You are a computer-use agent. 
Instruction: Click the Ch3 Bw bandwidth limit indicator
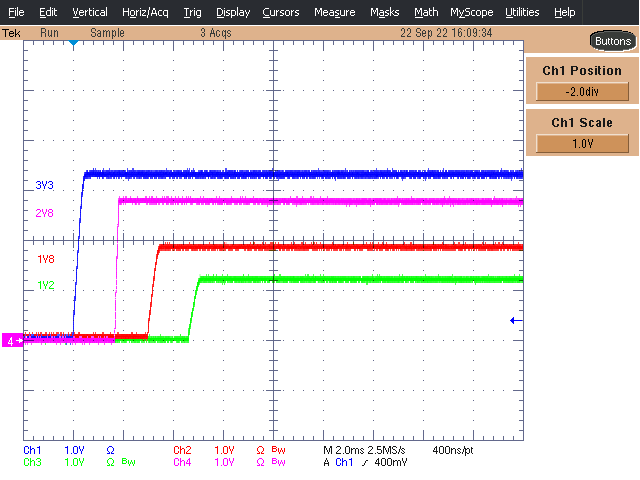(x=129, y=462)
